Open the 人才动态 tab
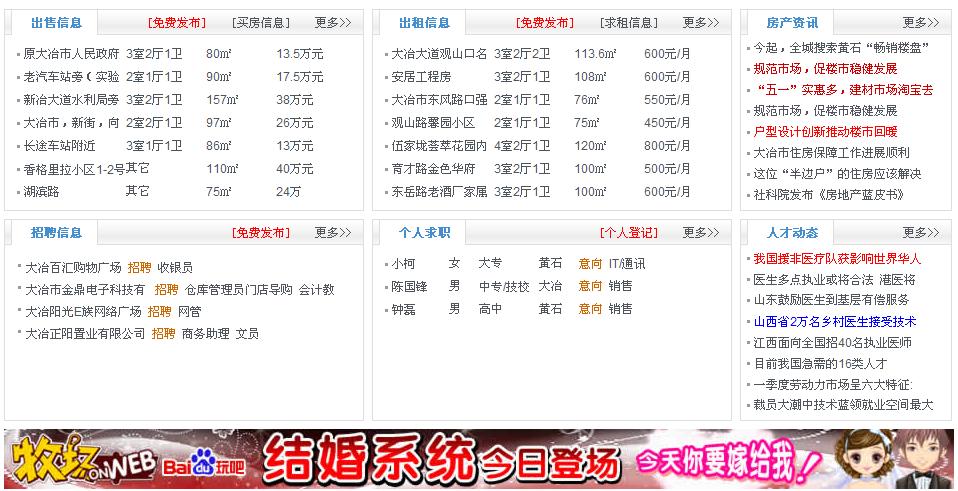The width and height of the screenshot is (958, 491). coord(792,233)
